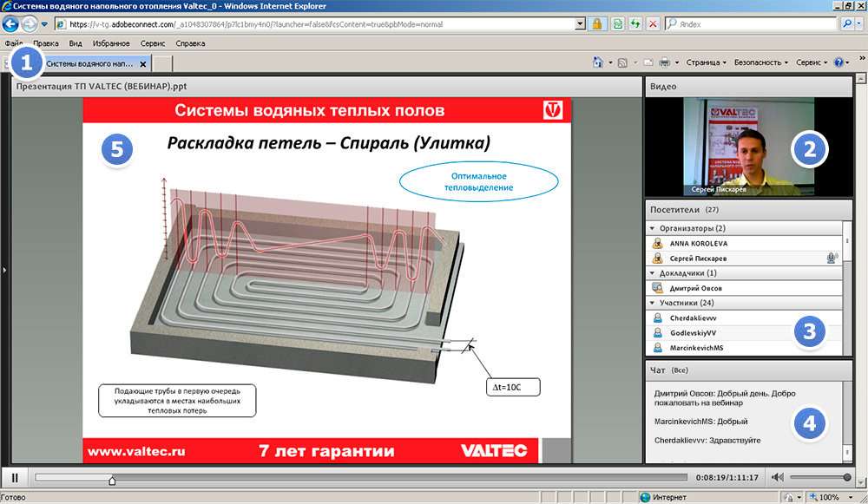Click the volume slider

point(820,477)
